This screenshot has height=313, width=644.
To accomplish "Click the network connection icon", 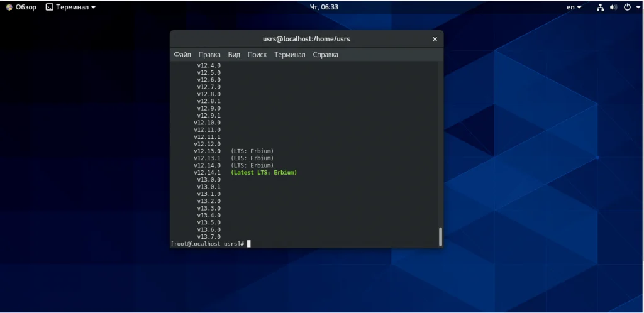I will (x=601, y=7).
